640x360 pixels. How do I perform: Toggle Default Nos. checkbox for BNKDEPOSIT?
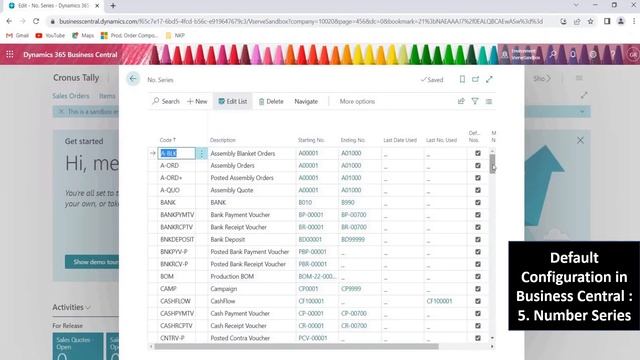[x=478, y=240]
